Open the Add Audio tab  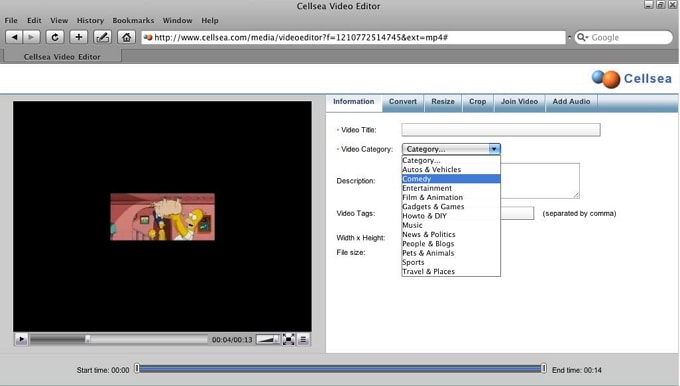(x=571, y=102)
